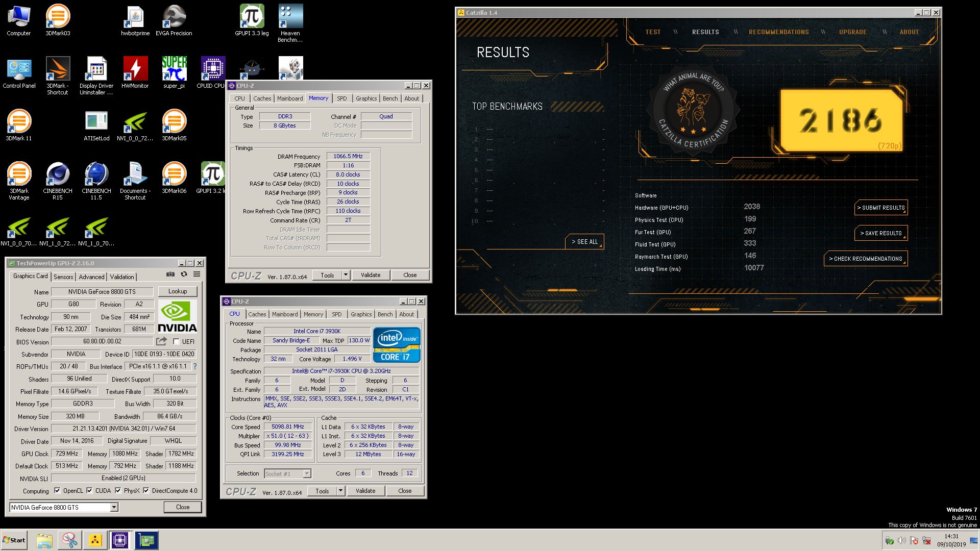Launch EVGA Precision from desktop
The height and width of the screenshot is (551, 980).
click(x=174, y=20)
